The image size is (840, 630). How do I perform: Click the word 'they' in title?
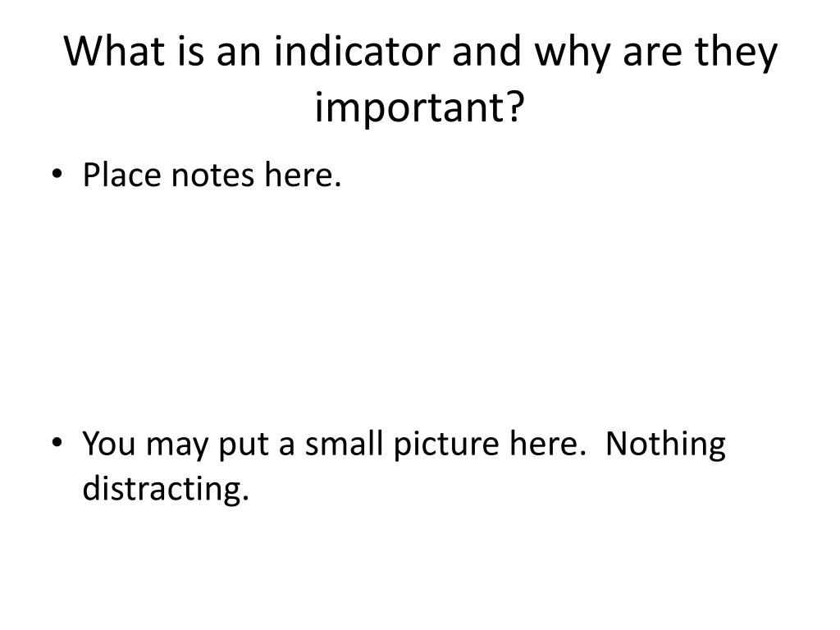click(736, 52)
